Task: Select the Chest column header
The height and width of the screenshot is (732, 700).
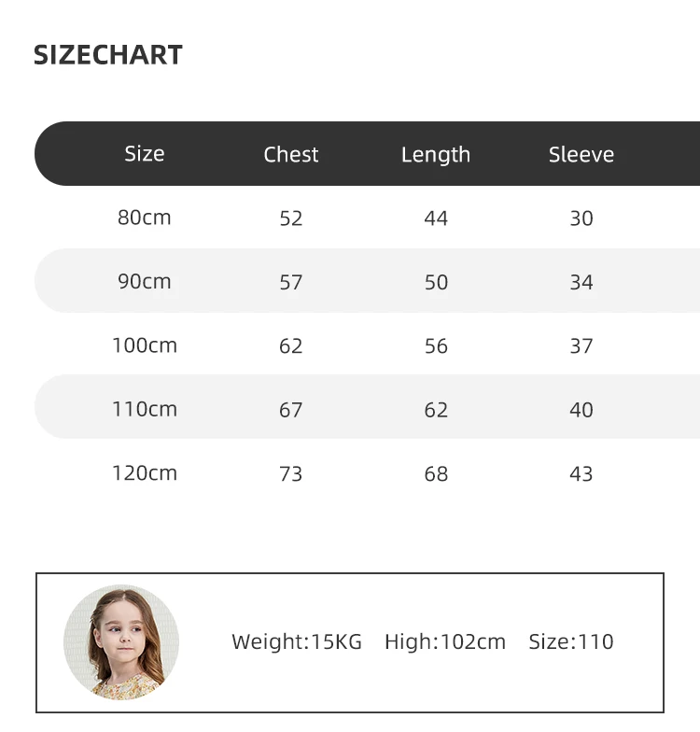Action: pos(291,155)
